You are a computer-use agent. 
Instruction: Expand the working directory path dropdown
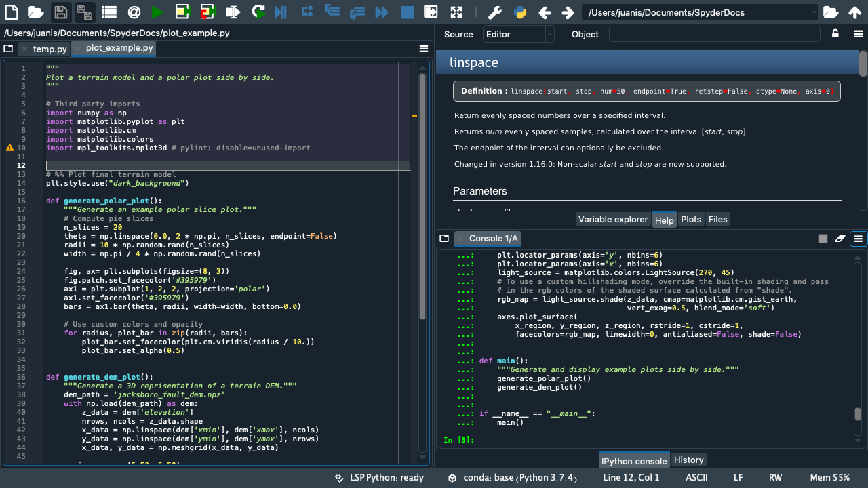(x=814, y=12)
